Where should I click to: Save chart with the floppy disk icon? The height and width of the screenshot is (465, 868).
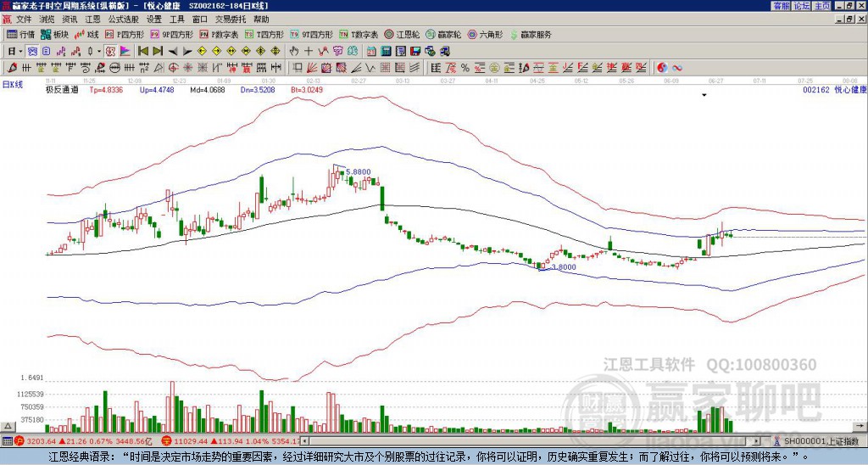click(415, 52)
